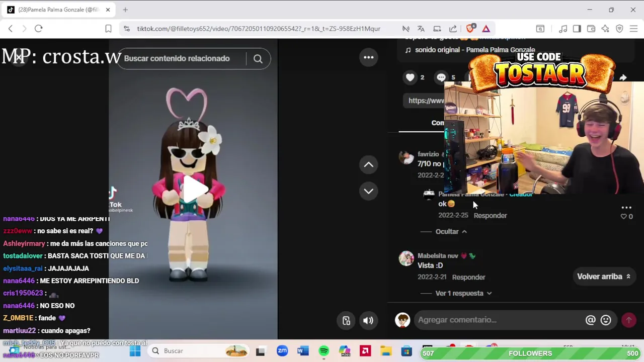Toggle the browser sidebar panel
Image resolution: width=644 pixels, height=362 pixels.
click(x=577, y=29)
